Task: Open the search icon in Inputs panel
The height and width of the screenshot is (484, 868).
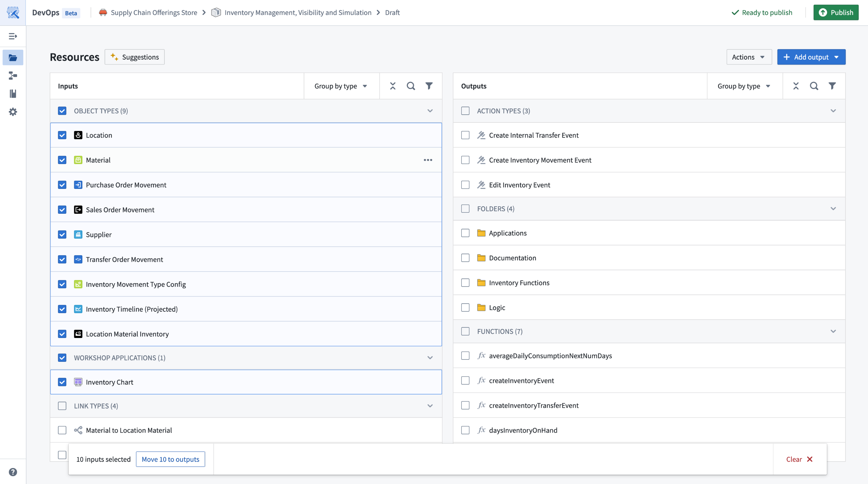Action: tap(411, 86)
